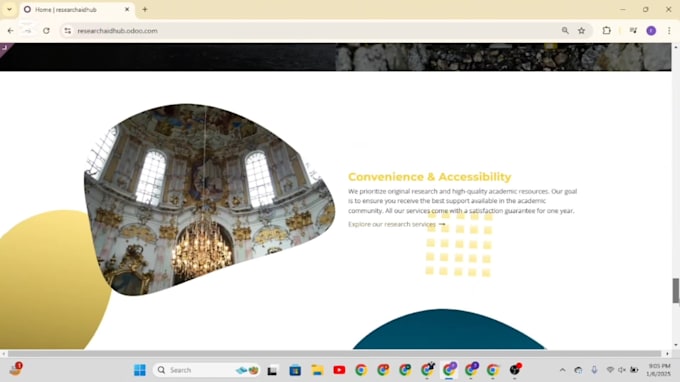Open the battery status tray icon
680x382 pixels.
click(x=634, y=370)
